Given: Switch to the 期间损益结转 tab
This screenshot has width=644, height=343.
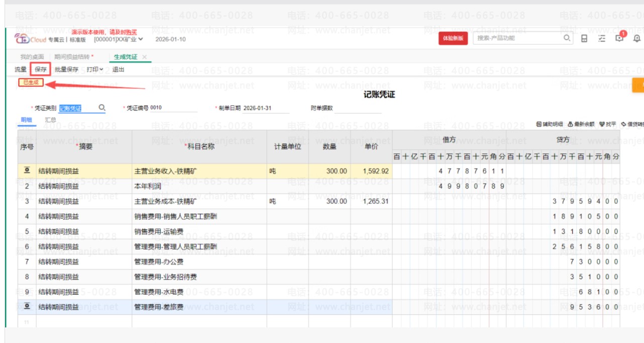Looking at the screenshot, I should point(74,57).
